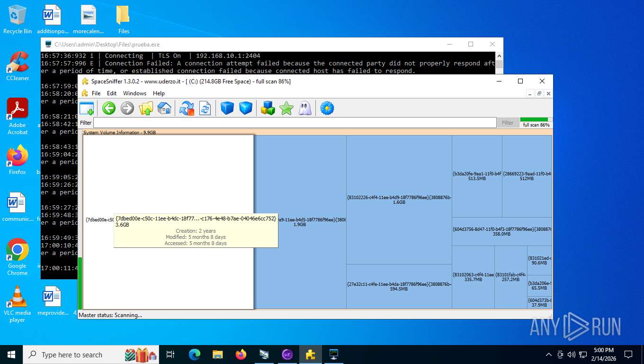Select the {604d373b… 37.9MB block
This screenshot has height=364, width=644.
[x=539, y=303]
